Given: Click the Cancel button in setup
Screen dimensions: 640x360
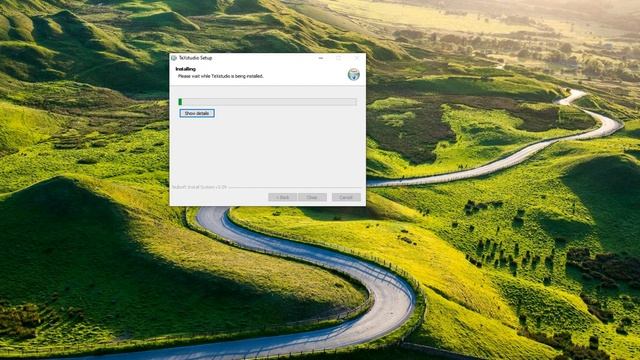Looking at the screenshot, I should pyautogui.click(x=346, y=197).
